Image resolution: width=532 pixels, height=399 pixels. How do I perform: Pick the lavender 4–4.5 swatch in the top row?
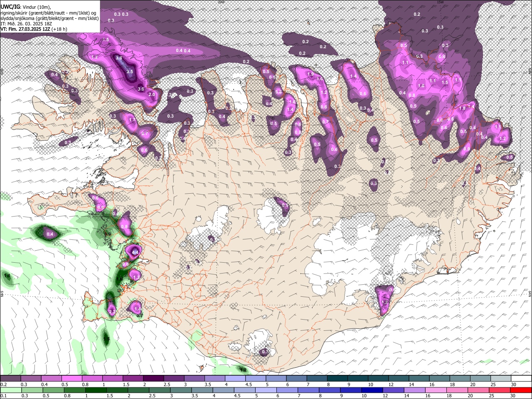235,379
